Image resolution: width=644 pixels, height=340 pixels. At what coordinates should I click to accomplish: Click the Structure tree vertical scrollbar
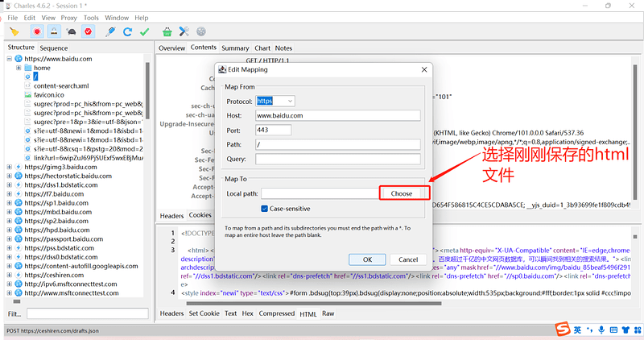[147, 90]
